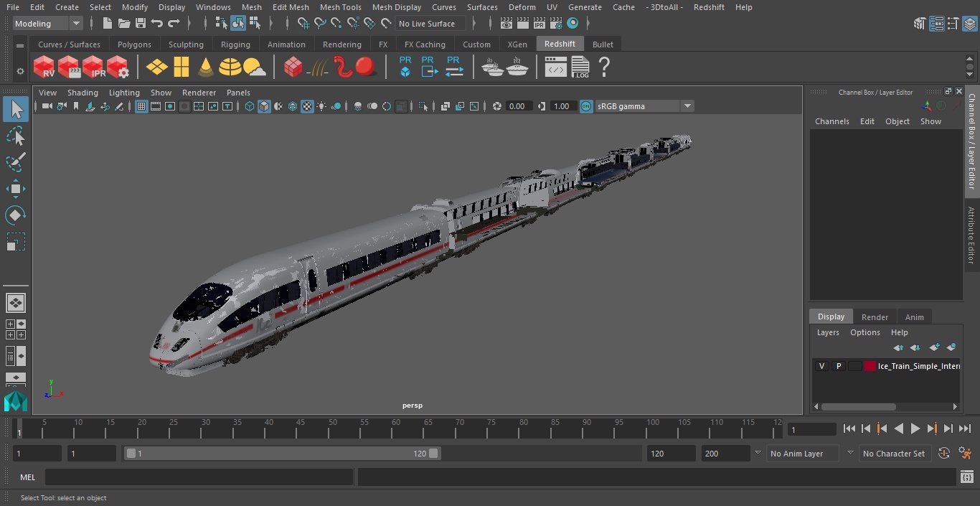980x506 pixels.
Task: Open Redshift log file icon
Action: click(580, 67)
